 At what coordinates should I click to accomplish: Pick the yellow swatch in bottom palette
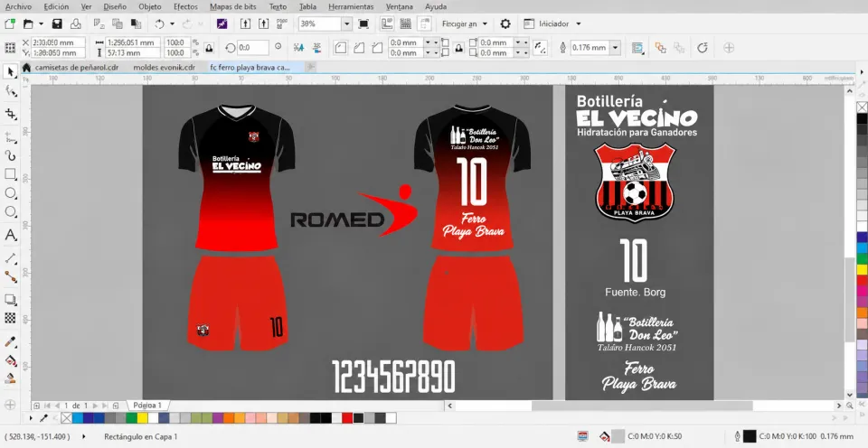click(x=142, y=418)
